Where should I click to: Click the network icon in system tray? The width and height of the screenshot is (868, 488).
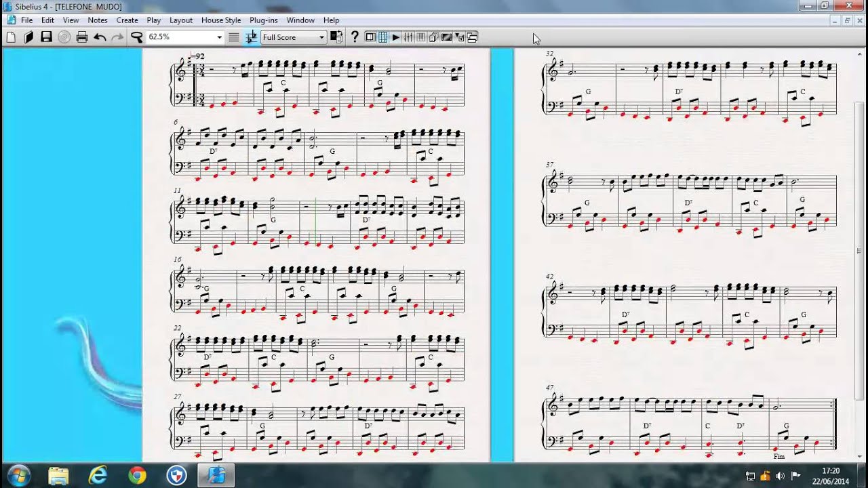[751, 476]
